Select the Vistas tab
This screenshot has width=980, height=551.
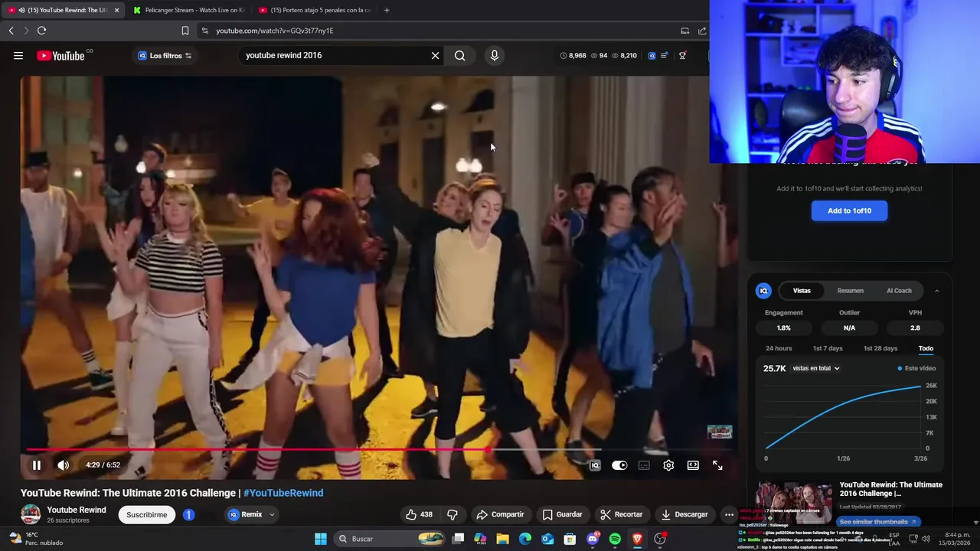(802, 290)
